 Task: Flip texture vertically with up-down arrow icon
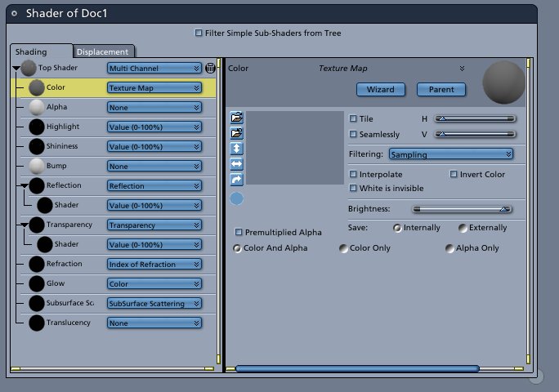237,149
